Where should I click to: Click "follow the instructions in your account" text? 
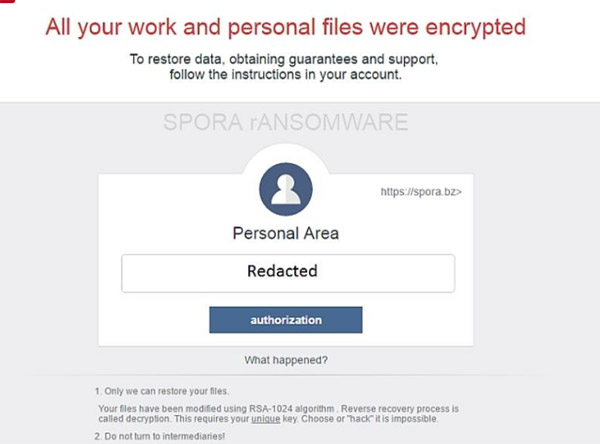(x=285, y=74)
